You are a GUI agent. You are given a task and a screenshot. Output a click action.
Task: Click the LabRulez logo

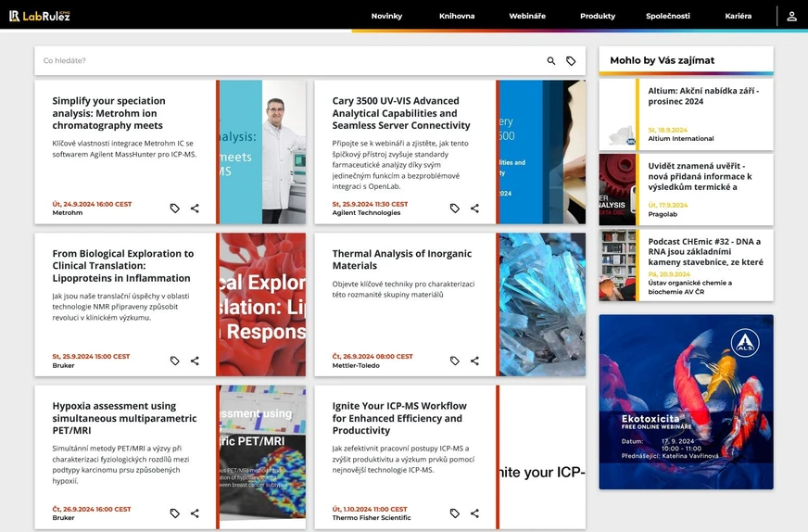(39, 16)
